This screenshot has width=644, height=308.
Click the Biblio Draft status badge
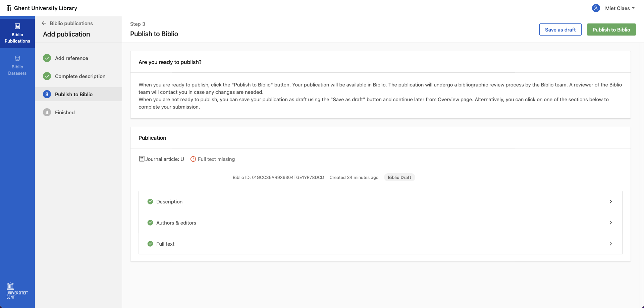point(399,177)
